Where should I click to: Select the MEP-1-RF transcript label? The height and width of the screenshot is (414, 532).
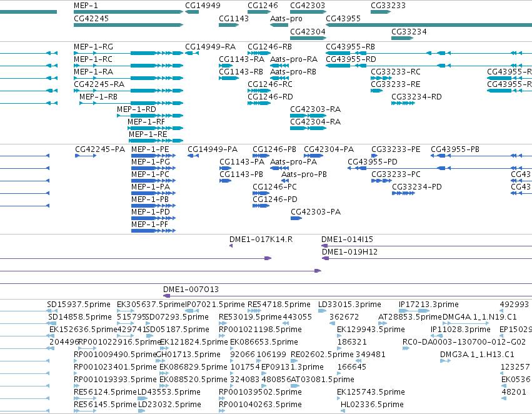tap(146, 122)
